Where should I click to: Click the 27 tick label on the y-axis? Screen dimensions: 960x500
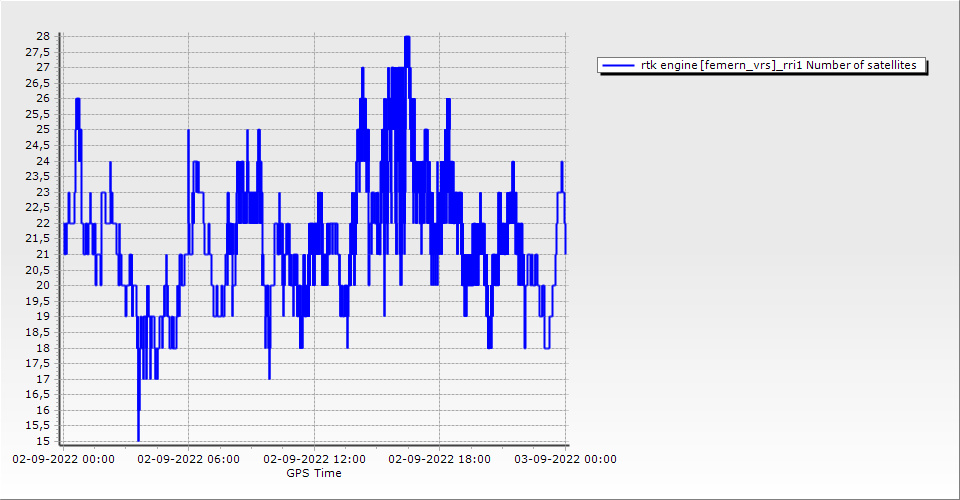click(x=43, y=67)
